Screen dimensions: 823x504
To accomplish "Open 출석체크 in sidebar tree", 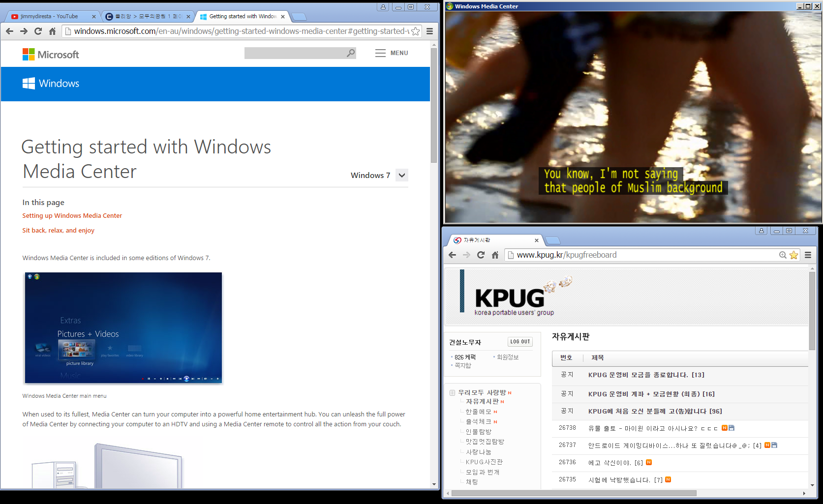I will pyautogui.click(x=478, y=421).
